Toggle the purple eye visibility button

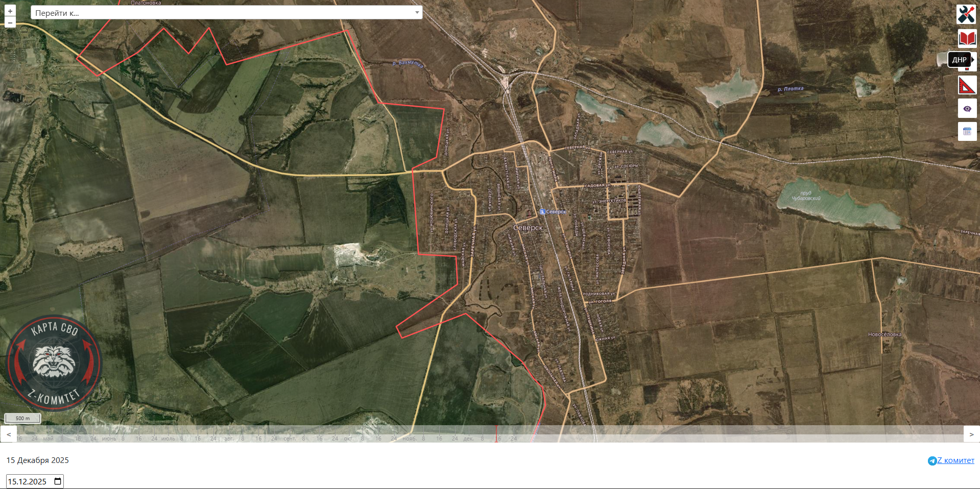click(x=967, y=109)
